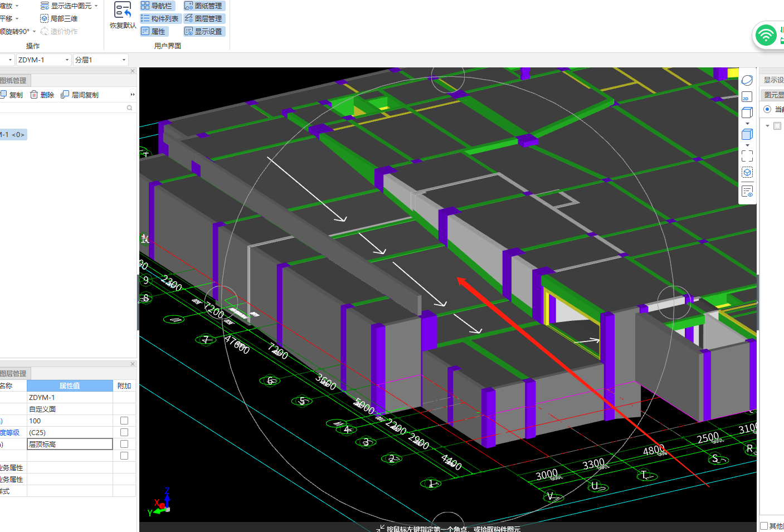Click 删除 delete with trash icon
This screenshot has height=532, width=784.
click(x=42, y=95)
